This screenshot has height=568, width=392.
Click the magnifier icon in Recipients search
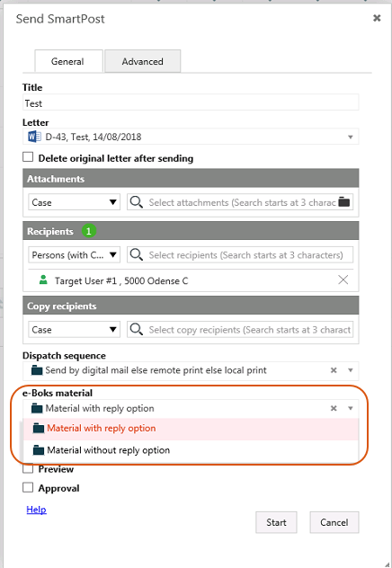pyautogui.click(x=137, y=254)
